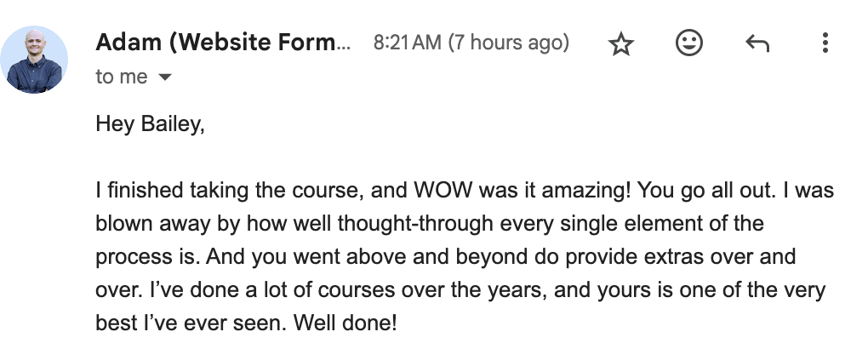868x349 pixels.
Task: Reply to Adam's email
Action: coord(757,43)
